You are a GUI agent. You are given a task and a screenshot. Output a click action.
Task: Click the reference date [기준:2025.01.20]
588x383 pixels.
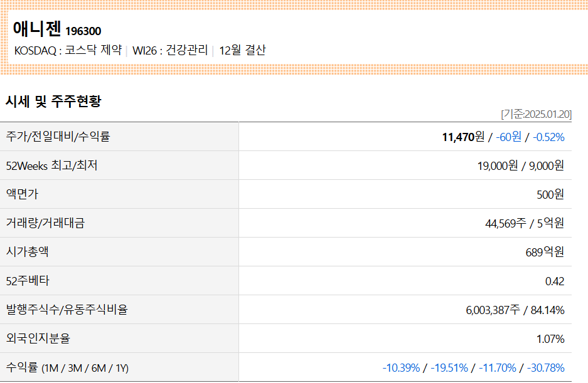(537, 114)
